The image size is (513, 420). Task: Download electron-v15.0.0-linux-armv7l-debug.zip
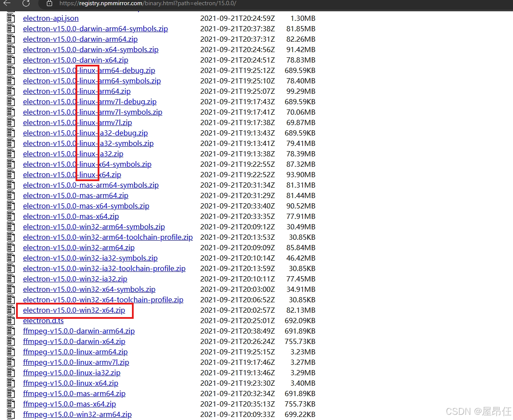pos(90,102)
